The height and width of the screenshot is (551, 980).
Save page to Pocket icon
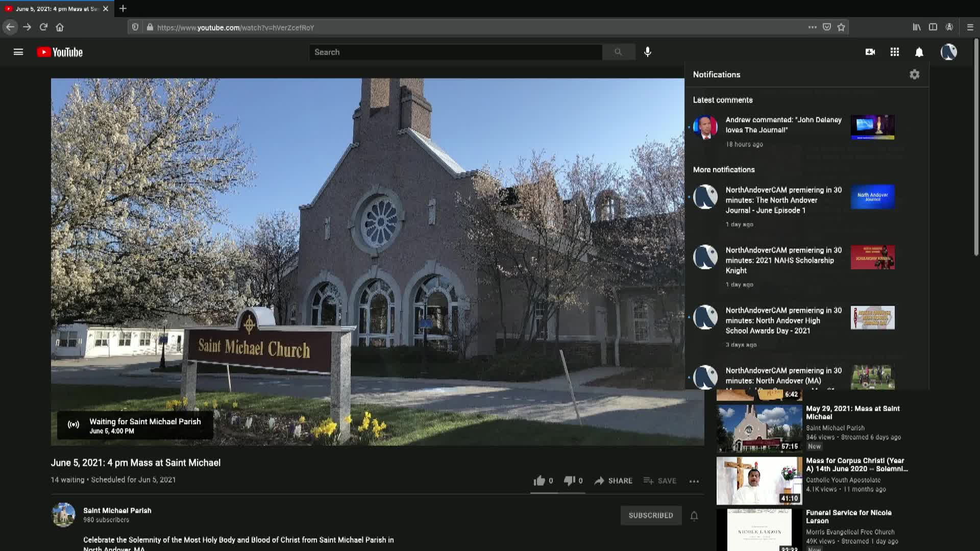coord(827,28)
